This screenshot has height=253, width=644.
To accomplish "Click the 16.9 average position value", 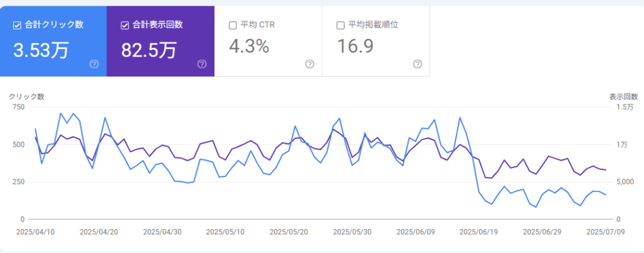I will (357, 46).
